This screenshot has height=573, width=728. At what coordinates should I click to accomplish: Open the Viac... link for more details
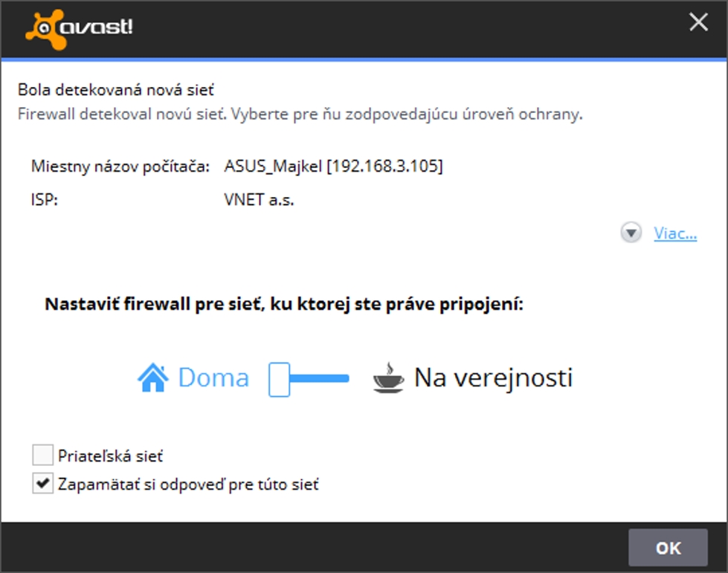click(675, 233)
